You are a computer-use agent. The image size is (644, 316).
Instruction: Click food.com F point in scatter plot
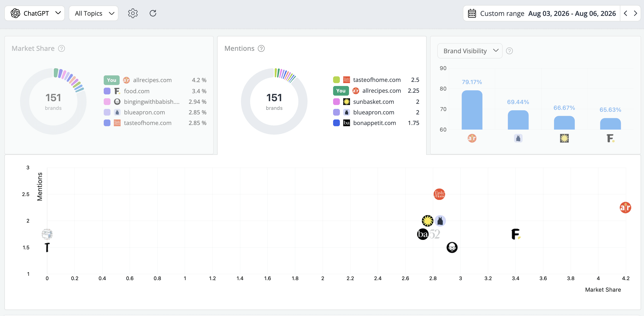[516, 234]
